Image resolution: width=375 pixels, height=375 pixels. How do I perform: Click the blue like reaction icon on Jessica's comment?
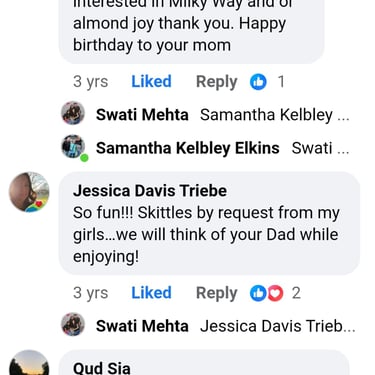[258, 293]
